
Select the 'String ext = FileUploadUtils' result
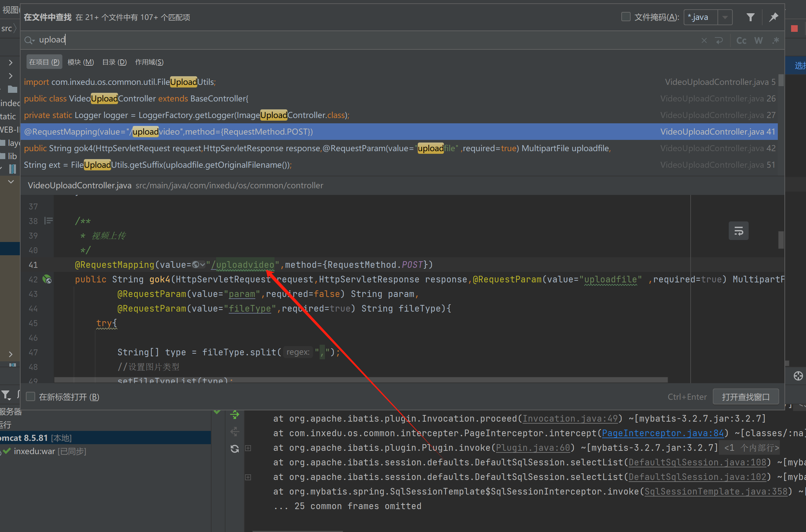point(399,165)
